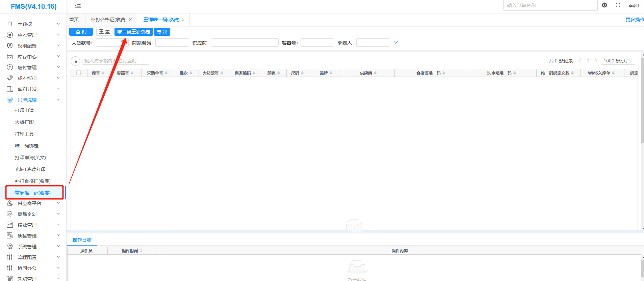
Task: Close the 重绑唯一码(收费) tab
Action: click(x=183, y=20)
